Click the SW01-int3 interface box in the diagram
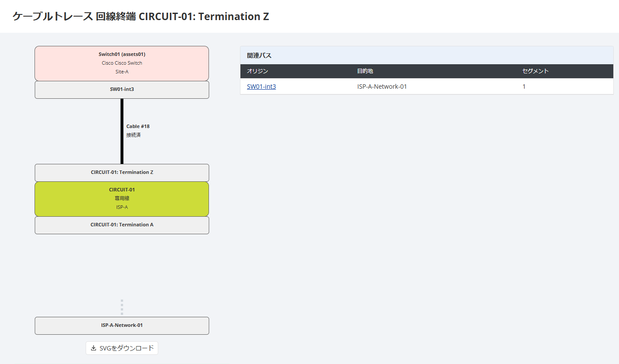This screenshot has width=619, height=364. pos(122,90)
